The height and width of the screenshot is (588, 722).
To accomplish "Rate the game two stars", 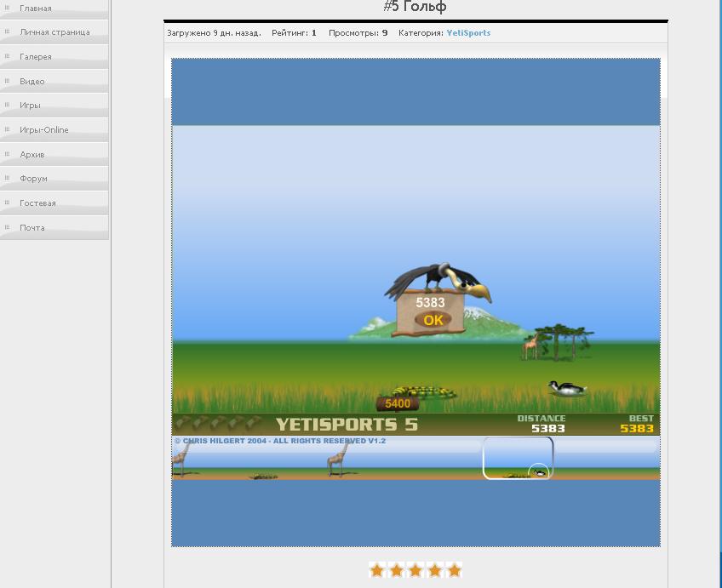I will pyautogui.click(x=396, y=570).
